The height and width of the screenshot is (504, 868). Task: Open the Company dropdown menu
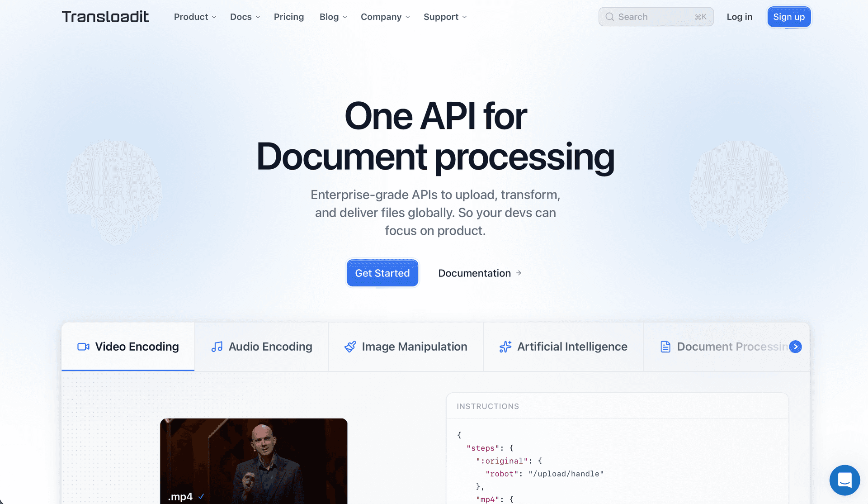click(x=385, y=17)
